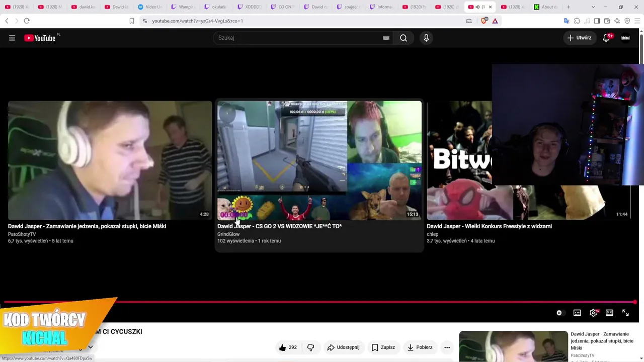Turn on subtitles in the player
This screenshot has width=644, height=362.
tap(577, 313)
